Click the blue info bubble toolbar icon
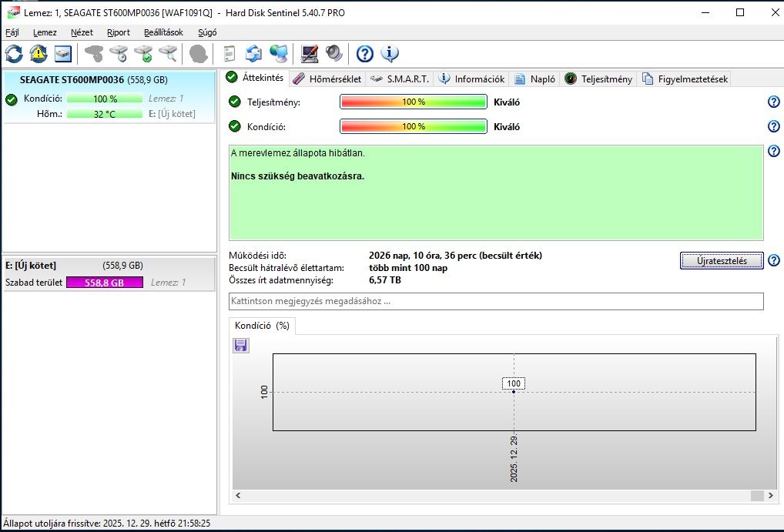The height and width of the screenshot is (532, 784). click(x=390, y=53)
